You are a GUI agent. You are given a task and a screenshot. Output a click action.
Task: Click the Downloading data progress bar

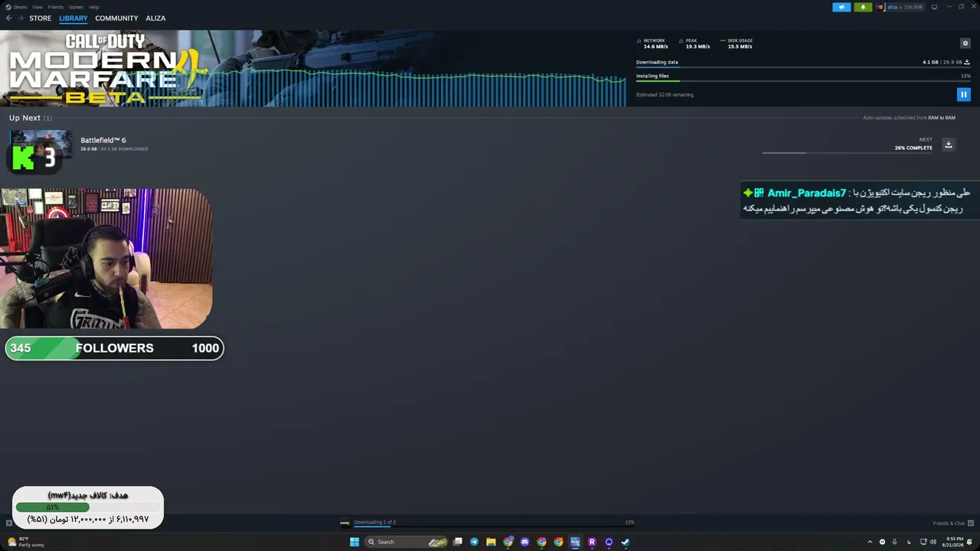pyautogui.click(x=803, y=68)
